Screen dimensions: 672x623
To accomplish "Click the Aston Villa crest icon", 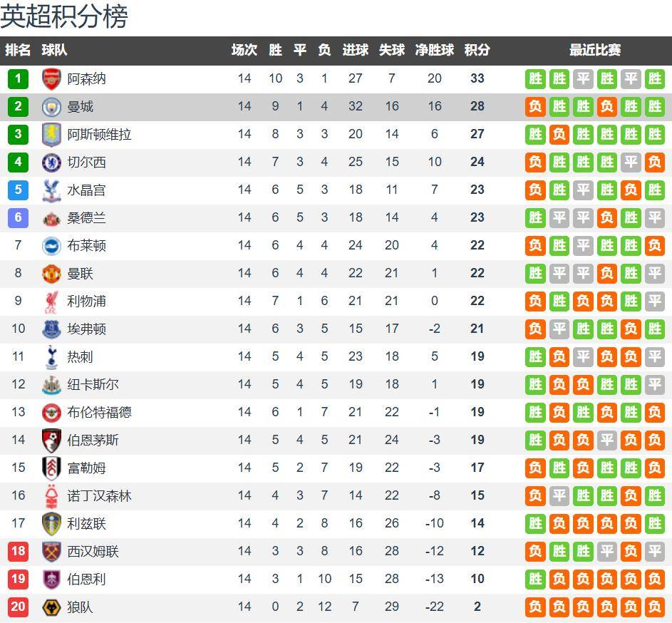I will 51,134.
